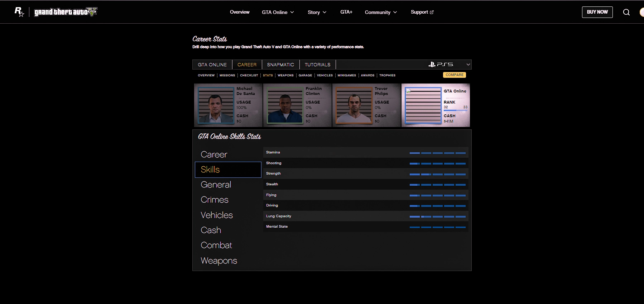Open Support external link
This screenshot has height=304, width=644.
tap(422, 12)
